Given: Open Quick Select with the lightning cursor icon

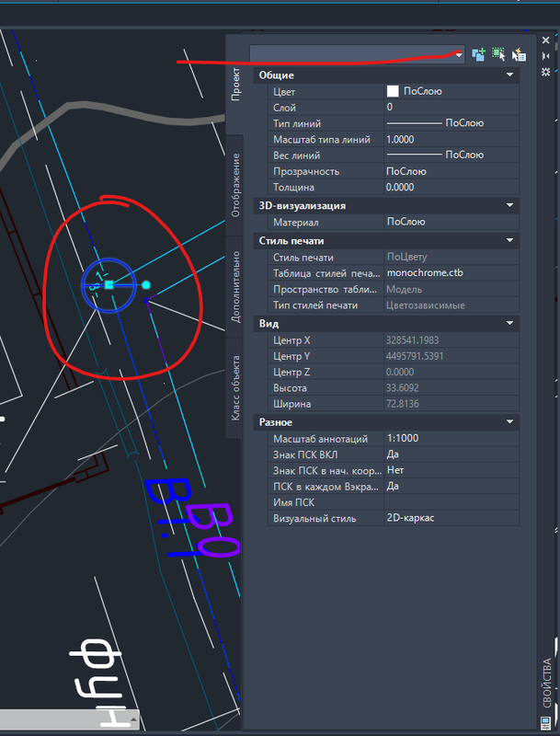Looking at the screenshot, I should point(519,54).
